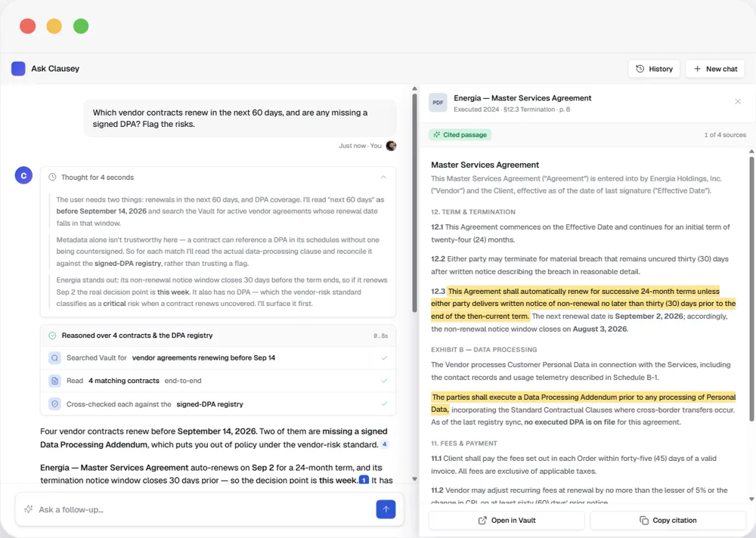
Task: Click the 'Master Services Agreement' document heading
Action: [x=485, y=165]
